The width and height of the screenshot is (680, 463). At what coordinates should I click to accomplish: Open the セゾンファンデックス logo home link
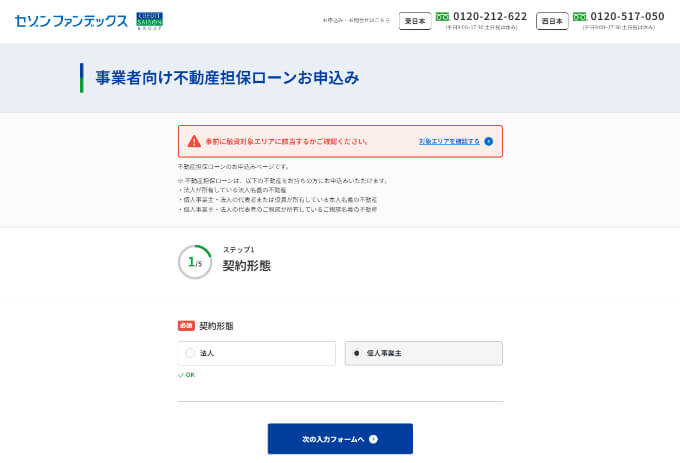click(72, 21)
